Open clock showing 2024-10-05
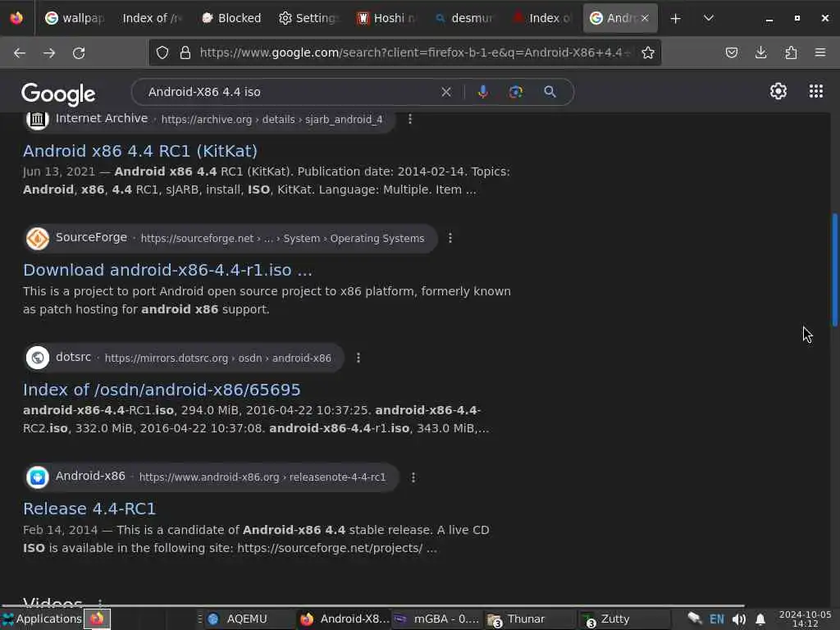Image resolution: width=840 pixels, height=630 pixels. (x=806, y=619)
